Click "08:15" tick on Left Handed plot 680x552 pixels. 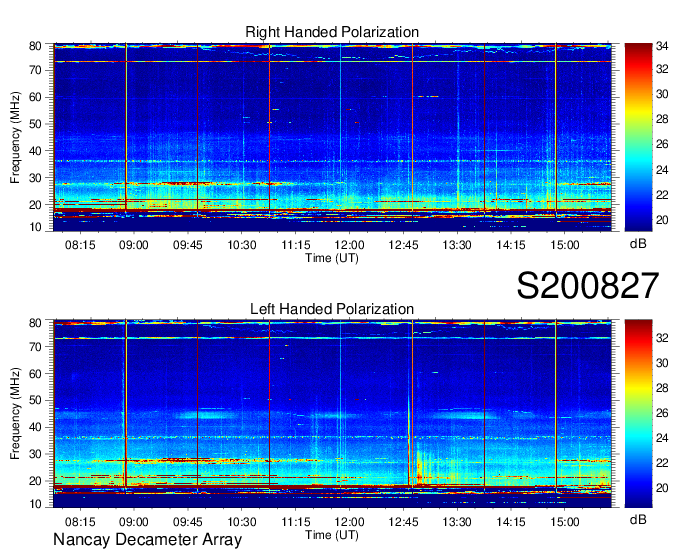[x=80, y=522]
